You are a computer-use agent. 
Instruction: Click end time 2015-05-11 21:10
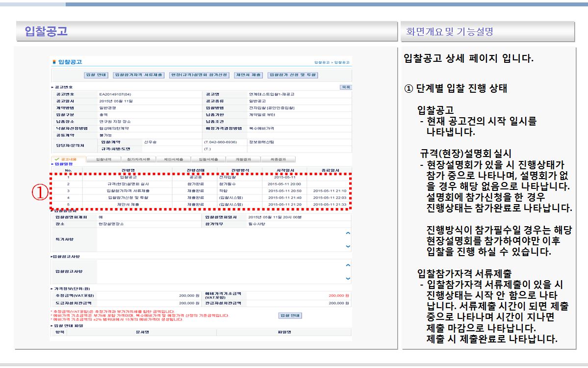(x=330, y=191)
